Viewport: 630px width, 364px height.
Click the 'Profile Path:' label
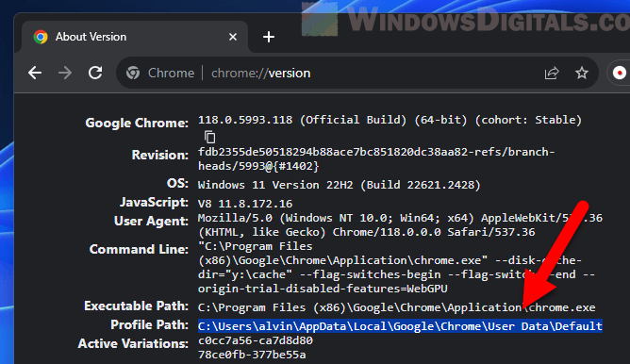(149, 324)
